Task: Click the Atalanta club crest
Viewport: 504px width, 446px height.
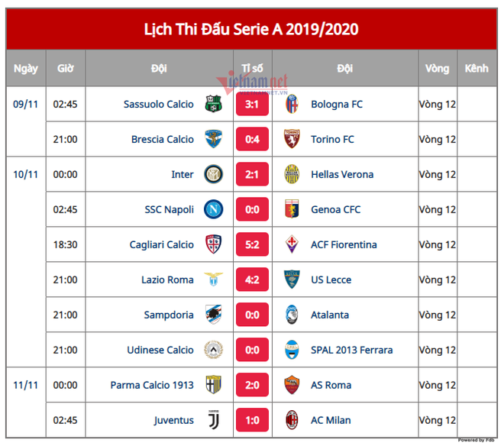Action: click(x=291, y=315)
